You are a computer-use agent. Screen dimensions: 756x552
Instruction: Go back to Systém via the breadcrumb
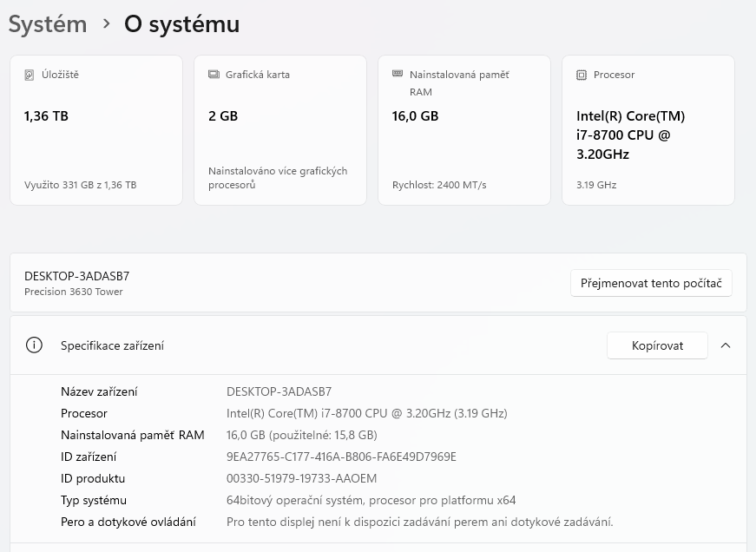tap(48, 24)
